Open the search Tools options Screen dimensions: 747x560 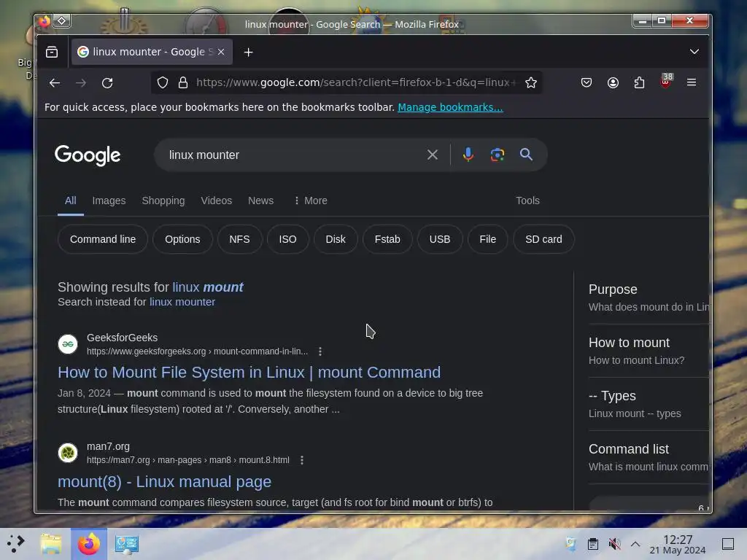pos(528,201)
